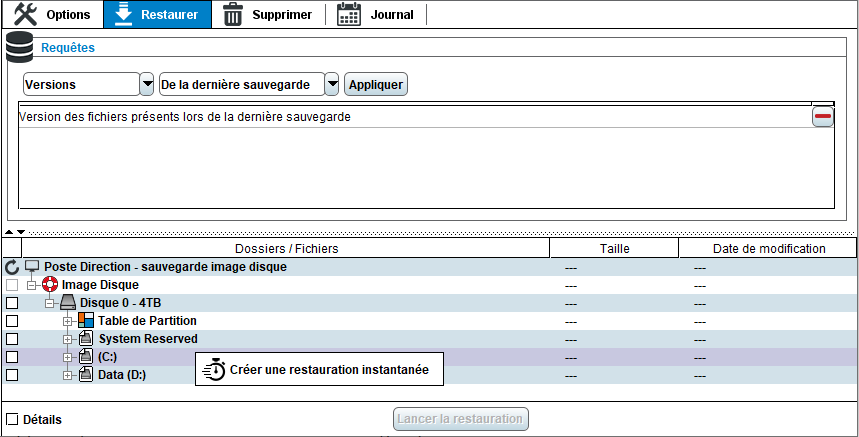Click the hard drive icon of Disque 0

(x=68, y=303)
